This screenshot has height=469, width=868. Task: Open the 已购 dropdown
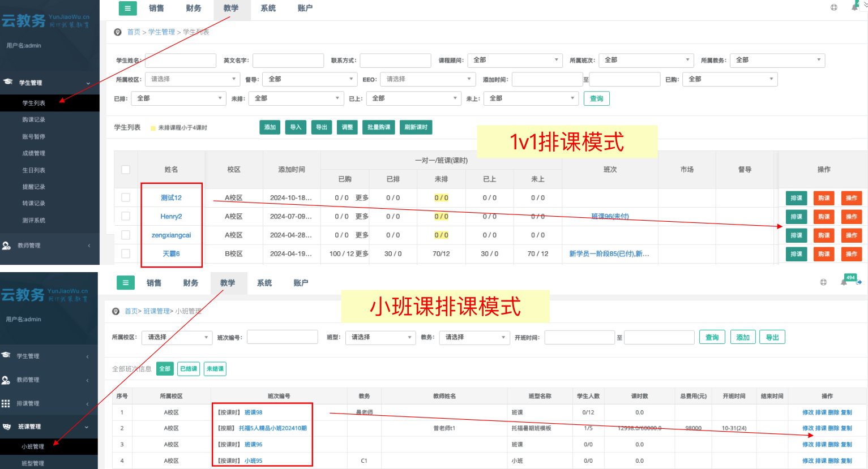click(730, 79)
